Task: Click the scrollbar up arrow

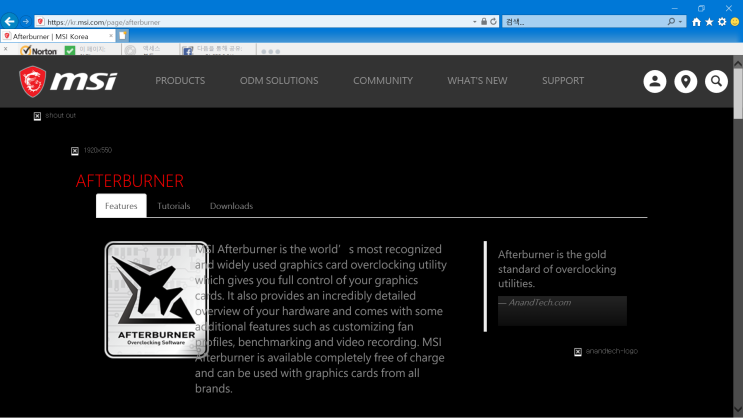Action: [738, 63]
